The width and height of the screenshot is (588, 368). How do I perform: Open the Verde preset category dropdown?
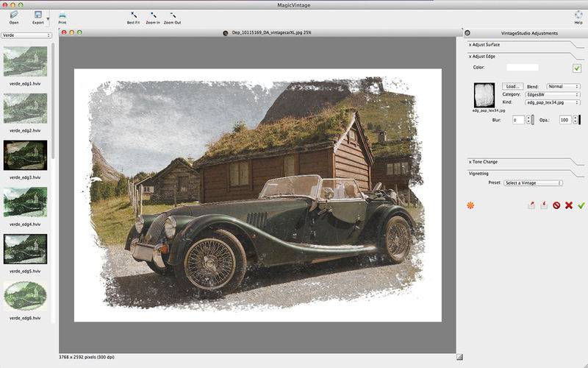26,35
